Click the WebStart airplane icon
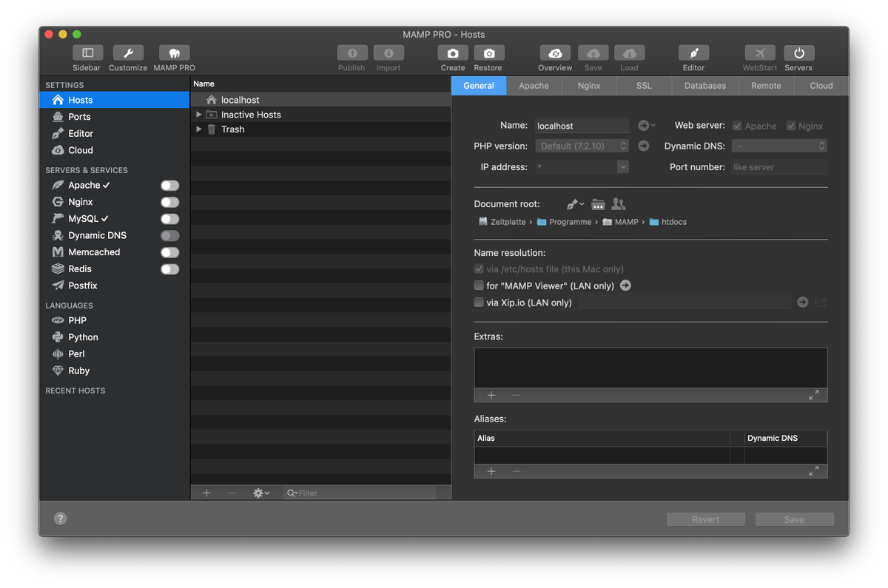This screenshot has height=588, width=888. (760, 53)
